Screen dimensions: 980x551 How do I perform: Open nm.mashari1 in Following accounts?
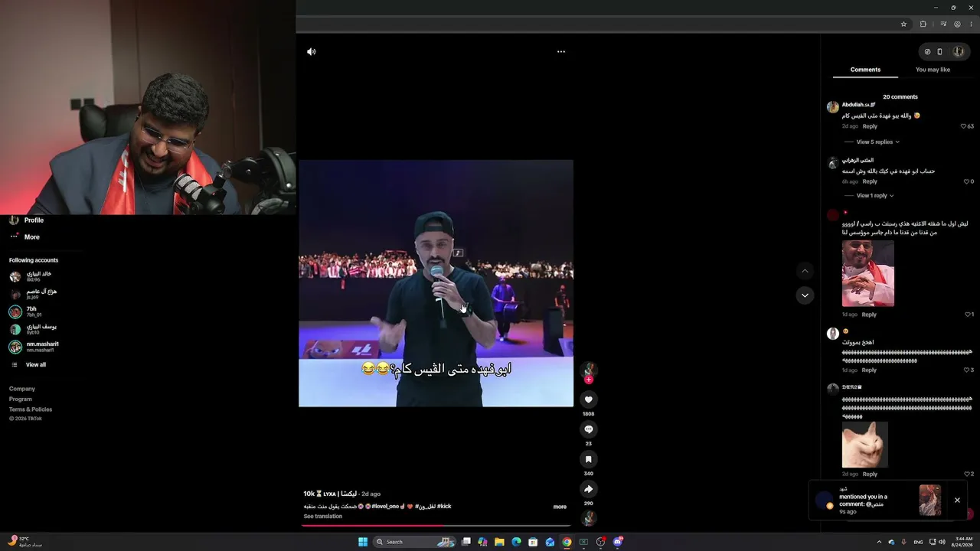click(34, 347)
